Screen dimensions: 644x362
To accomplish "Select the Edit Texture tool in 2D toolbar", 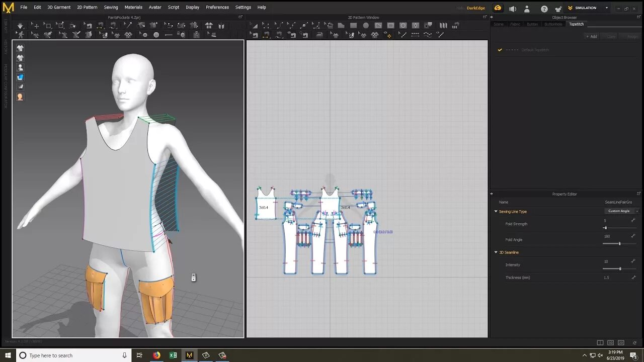I will click(x=350, y=35).
